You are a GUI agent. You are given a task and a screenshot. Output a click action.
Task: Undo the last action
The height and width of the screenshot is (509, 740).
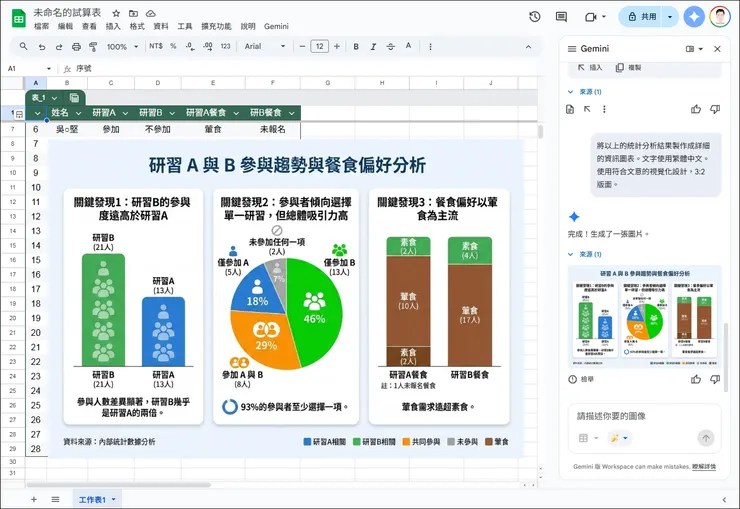(x=42, y=47)
